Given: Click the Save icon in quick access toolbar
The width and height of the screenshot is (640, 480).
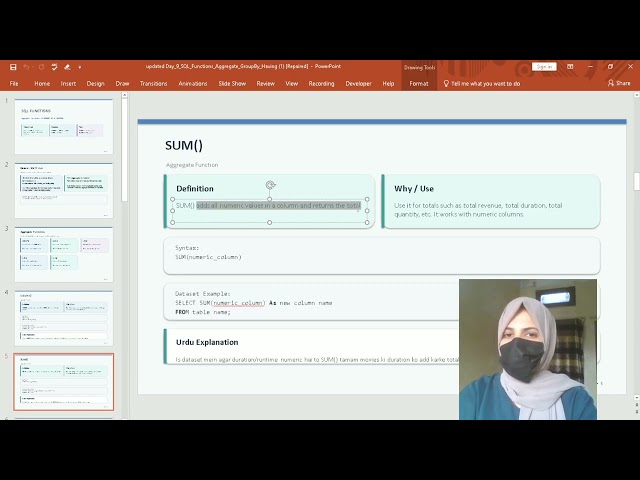Looking at the screenshot, I should tap(13, 67).
